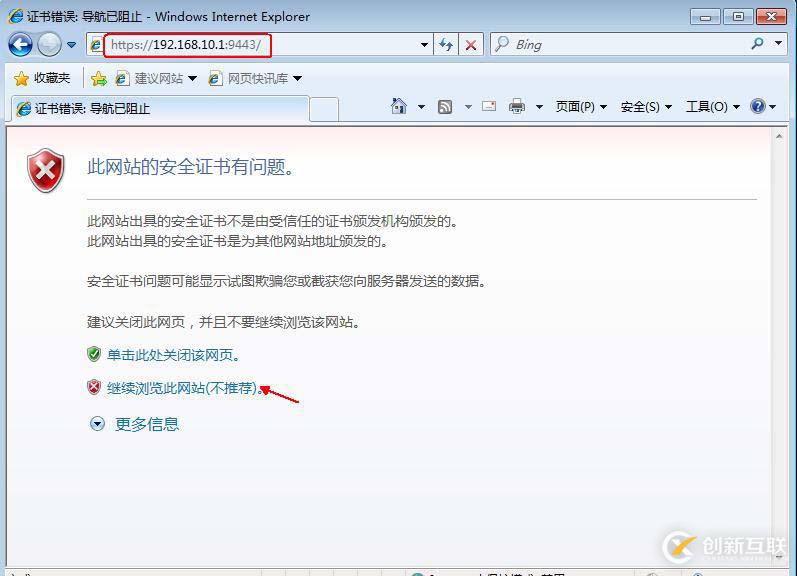Image resolution: width=797 pixels, height=576 pixels.
Task: Click the Read mail icon
Action: coord(489,106)
